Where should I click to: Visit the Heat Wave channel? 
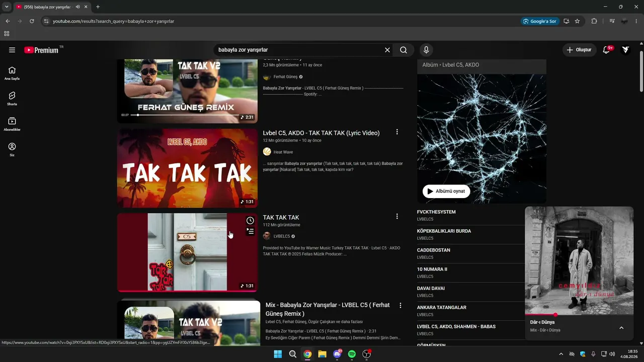click(x=283, y=152)
